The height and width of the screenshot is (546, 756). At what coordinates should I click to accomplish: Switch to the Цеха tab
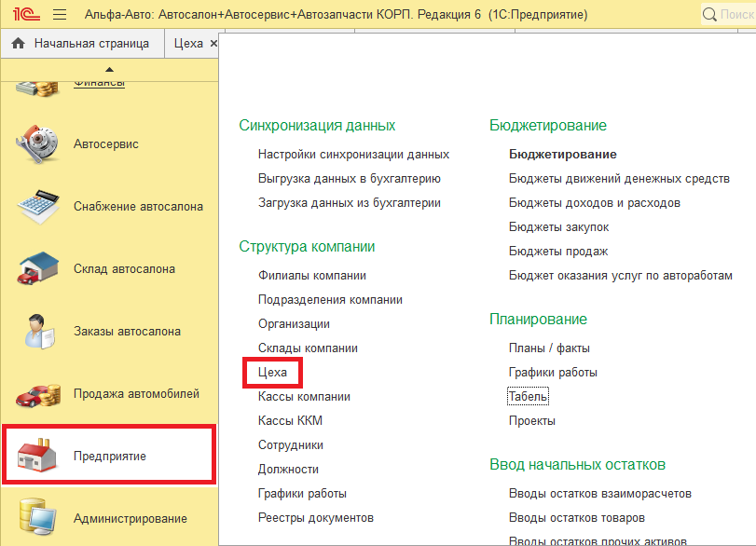pos(188,44)
